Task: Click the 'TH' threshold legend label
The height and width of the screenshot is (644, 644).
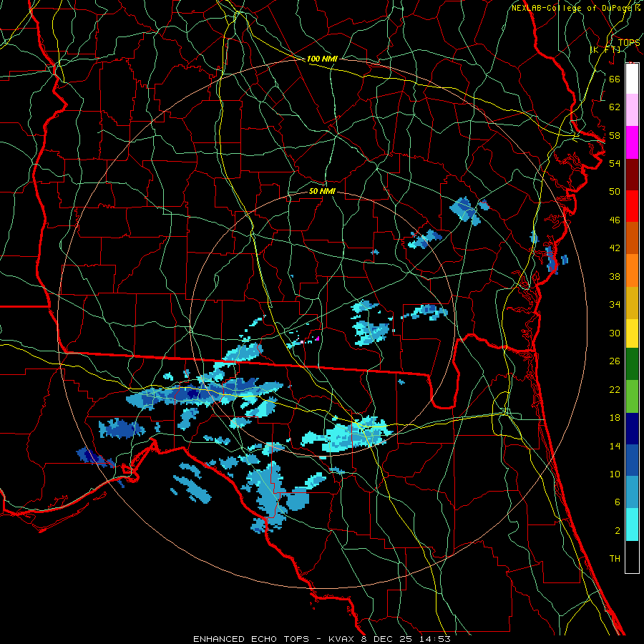Action: [x=615, y=559]
